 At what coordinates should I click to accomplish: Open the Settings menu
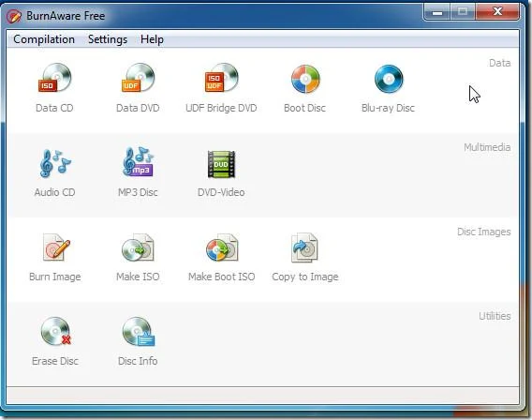tap(108, 39)
